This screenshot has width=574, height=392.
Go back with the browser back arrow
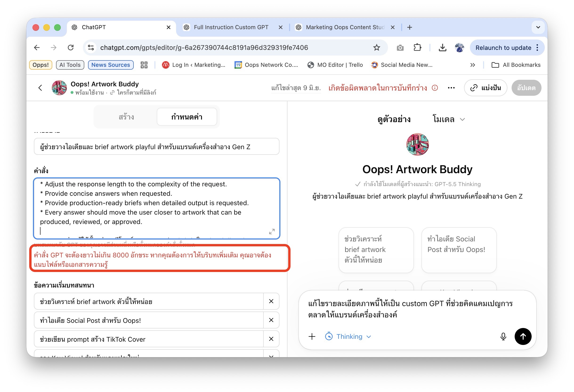37,48
